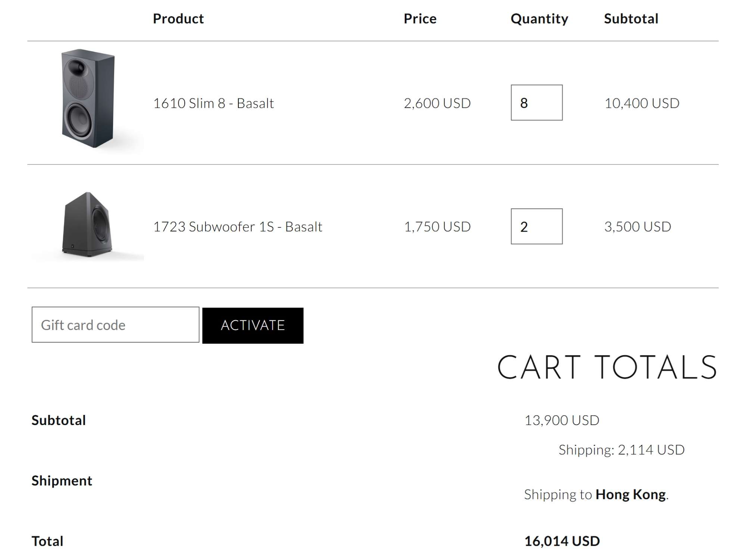Click the Subtotal label in cart totals
Viewport: 746px width, 560px height.
coord(59,420)
